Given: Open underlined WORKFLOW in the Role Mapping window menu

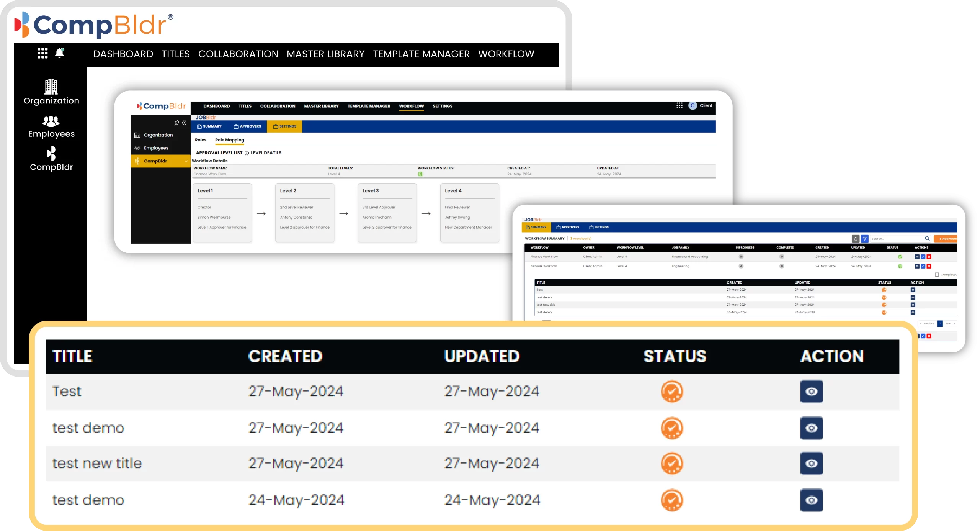Looking at the screenshot, I should point(412,106).
